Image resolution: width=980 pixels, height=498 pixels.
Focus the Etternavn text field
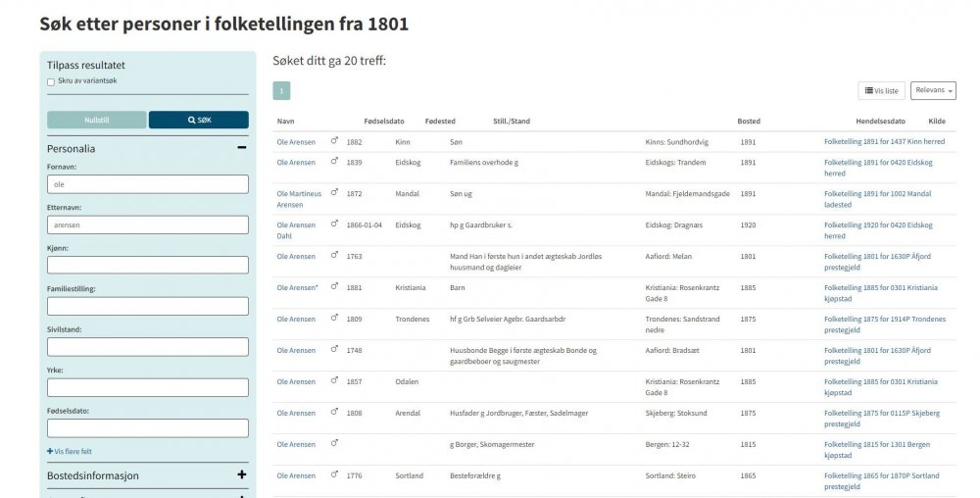[148, 224]
